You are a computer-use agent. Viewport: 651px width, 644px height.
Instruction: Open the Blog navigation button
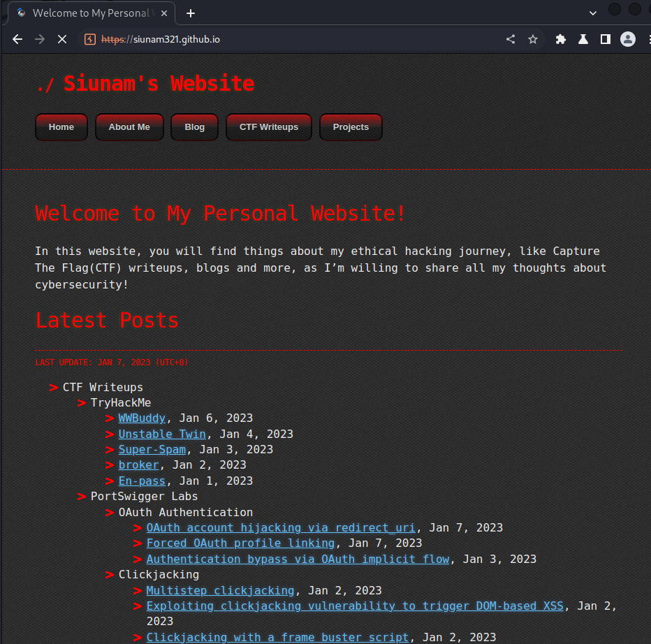[x=194, y=127]
